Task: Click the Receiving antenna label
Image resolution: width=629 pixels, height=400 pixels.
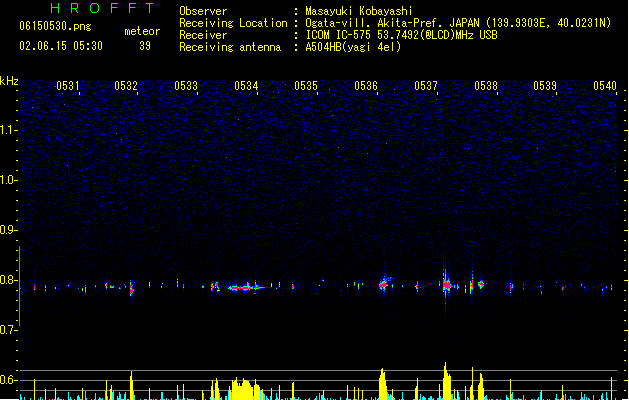Action: (230, 47)
